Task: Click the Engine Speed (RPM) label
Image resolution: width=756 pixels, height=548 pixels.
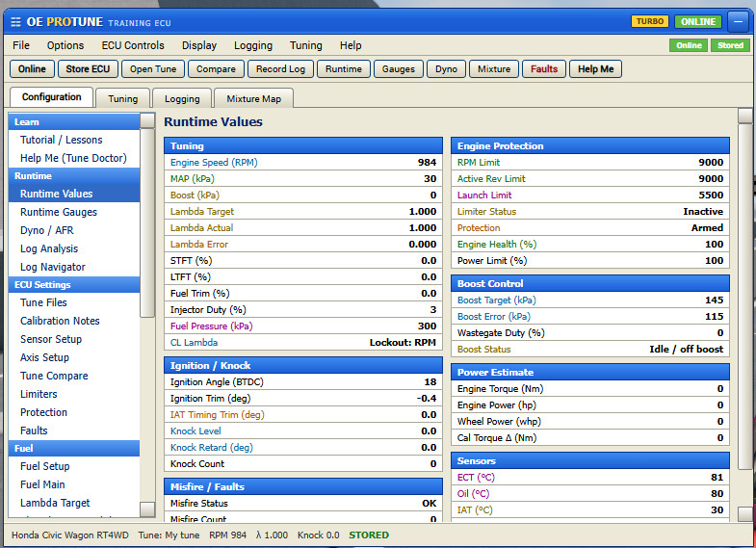Action: coord(214,163)
